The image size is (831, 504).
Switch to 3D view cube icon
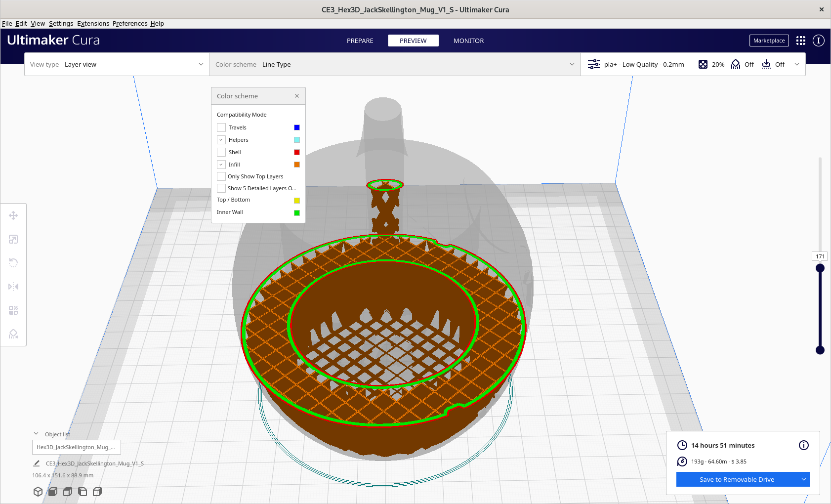38,492
